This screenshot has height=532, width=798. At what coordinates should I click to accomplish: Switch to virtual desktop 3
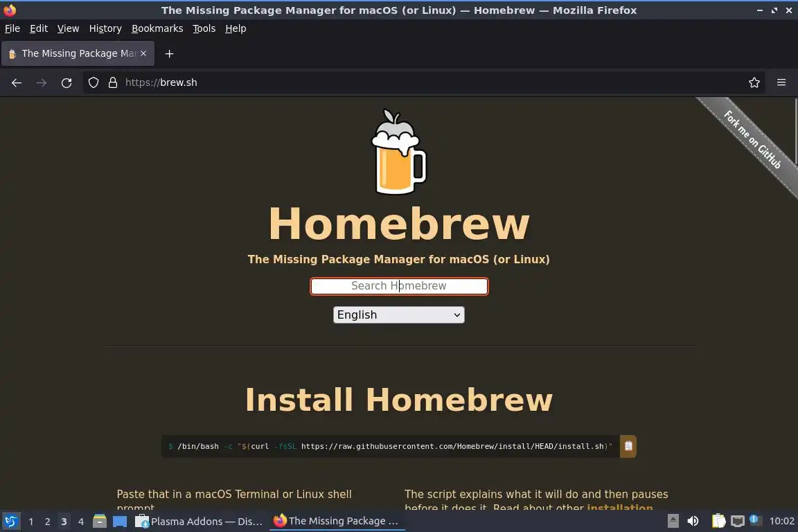click(64, 522)
